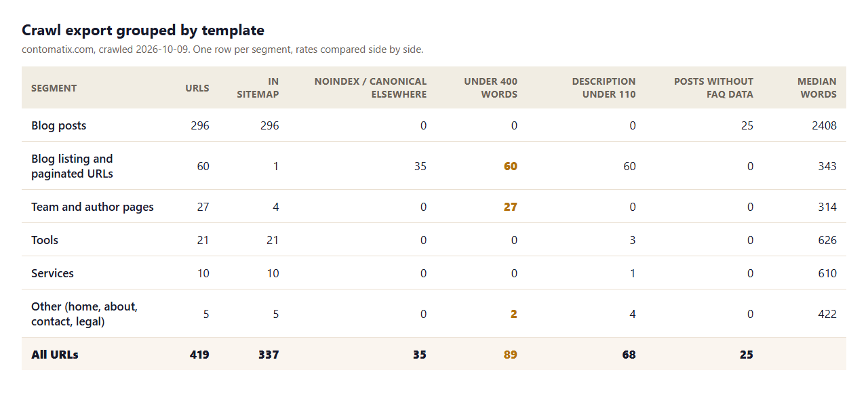Select the All URLs totals row label
The image size is (868, 400).
click(x=55, y=355)
